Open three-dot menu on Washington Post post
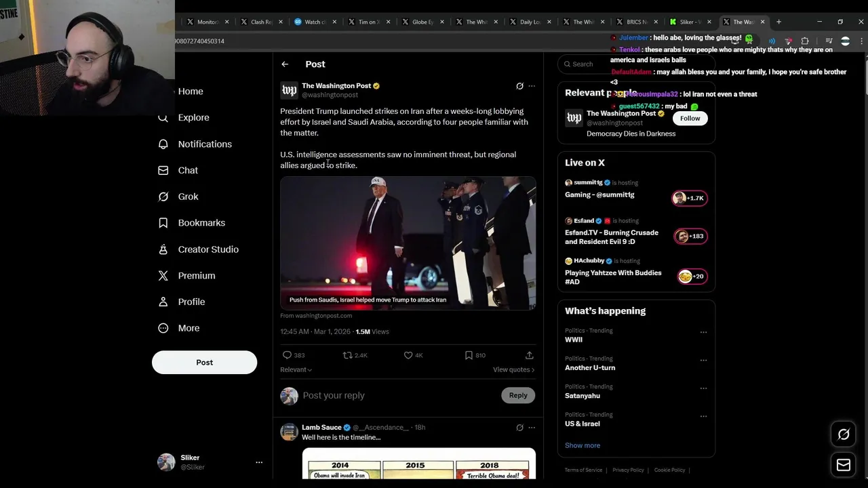868x488 pixels. coord(532,86)
